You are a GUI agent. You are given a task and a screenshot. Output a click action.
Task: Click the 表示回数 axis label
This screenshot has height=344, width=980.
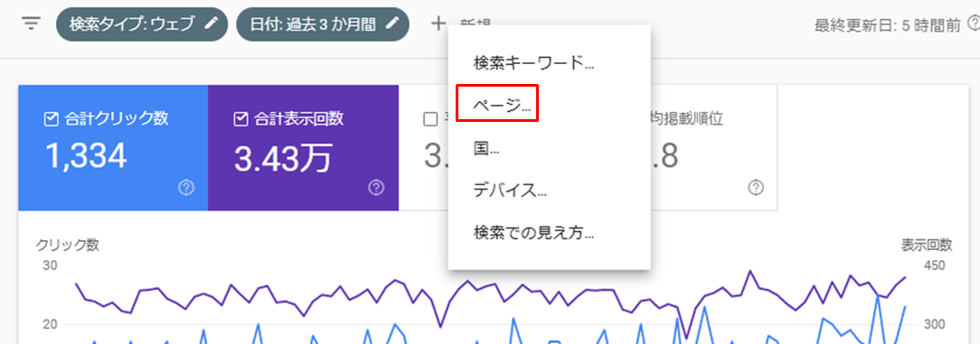click(927, 245)
